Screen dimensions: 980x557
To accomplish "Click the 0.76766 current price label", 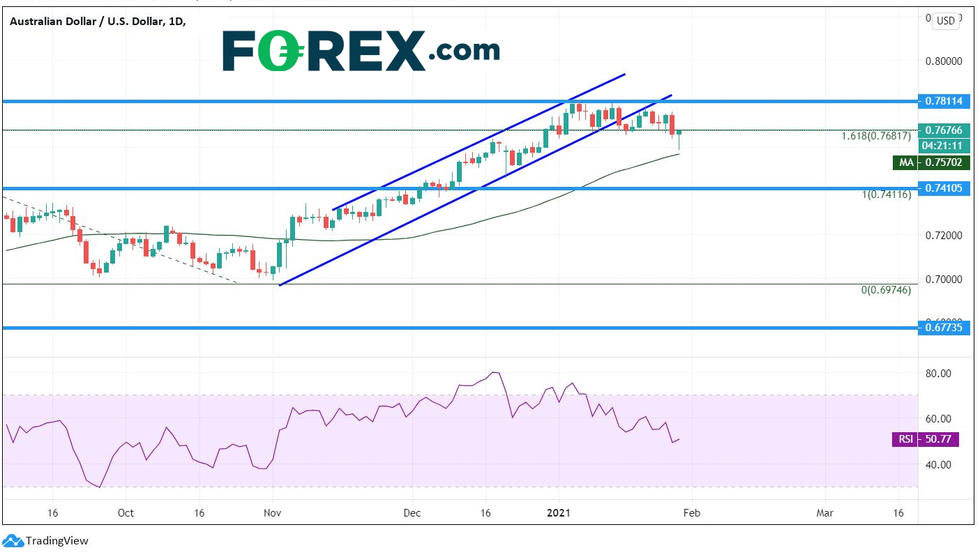I will click(x=944, y=130).
